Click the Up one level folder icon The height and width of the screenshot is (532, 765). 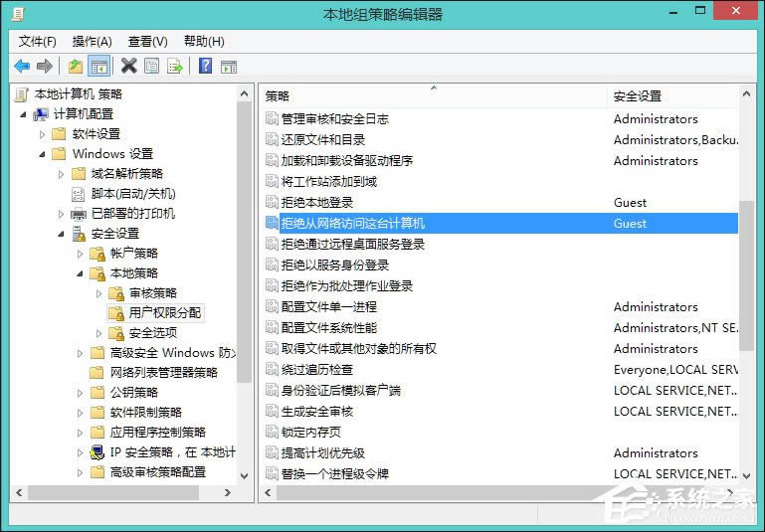coord(76,66)
